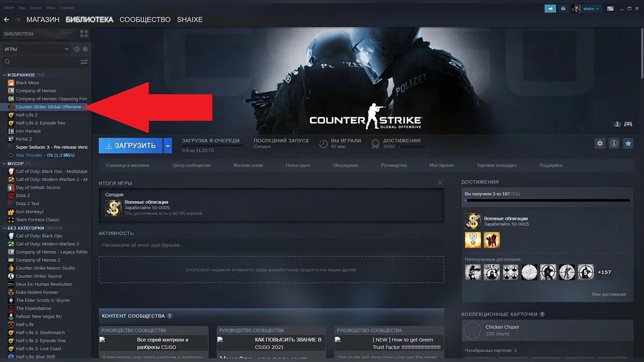This screenshot has width=644, height=362.
Task: Toggle favorite star for CS:GO
Action: click(628, 143)
